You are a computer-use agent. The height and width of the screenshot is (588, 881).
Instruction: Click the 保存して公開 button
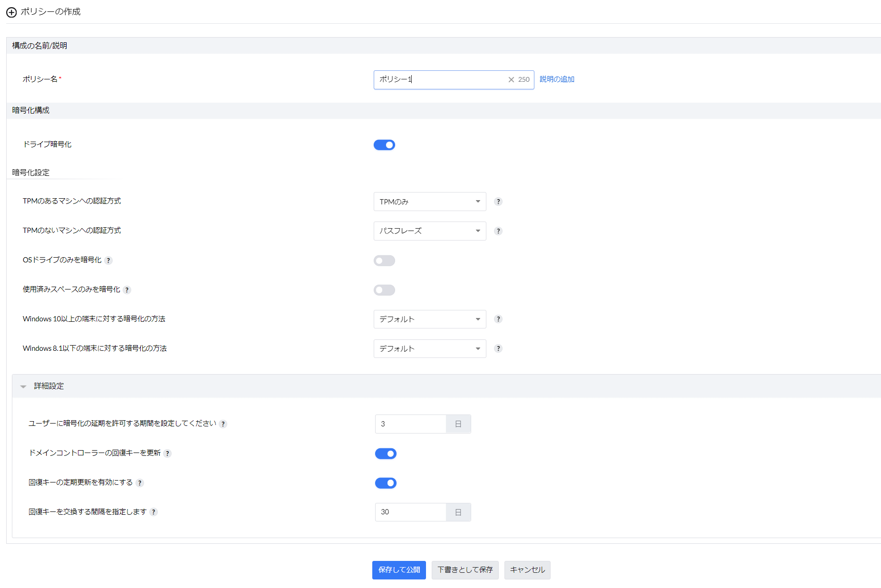399,570
